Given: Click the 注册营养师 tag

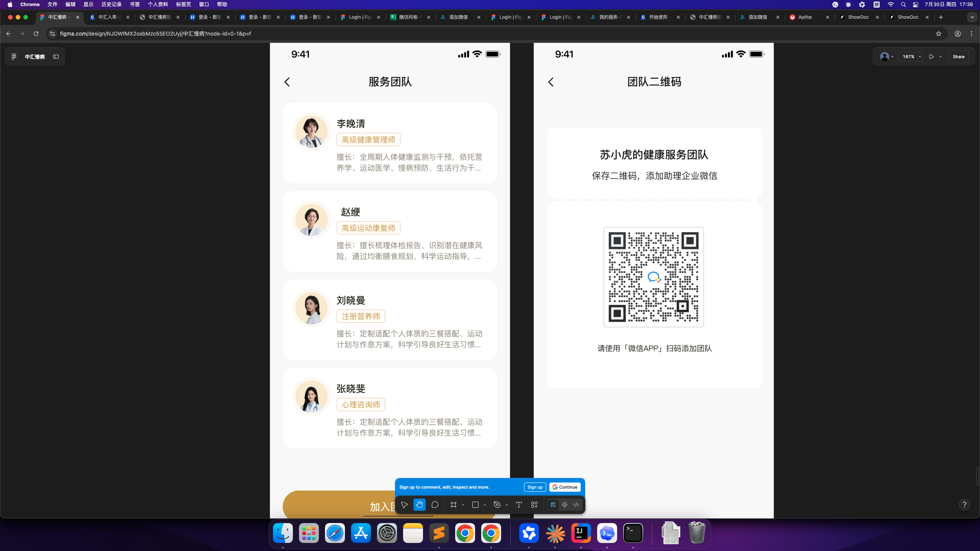Looking at the screenshot, I should (x=361, y=316).
